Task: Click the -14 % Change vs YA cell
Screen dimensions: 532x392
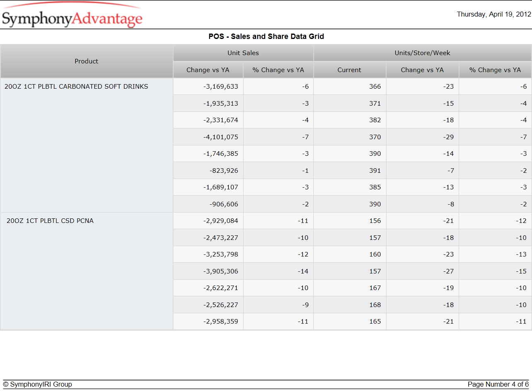Action: (x=278, y=271)
